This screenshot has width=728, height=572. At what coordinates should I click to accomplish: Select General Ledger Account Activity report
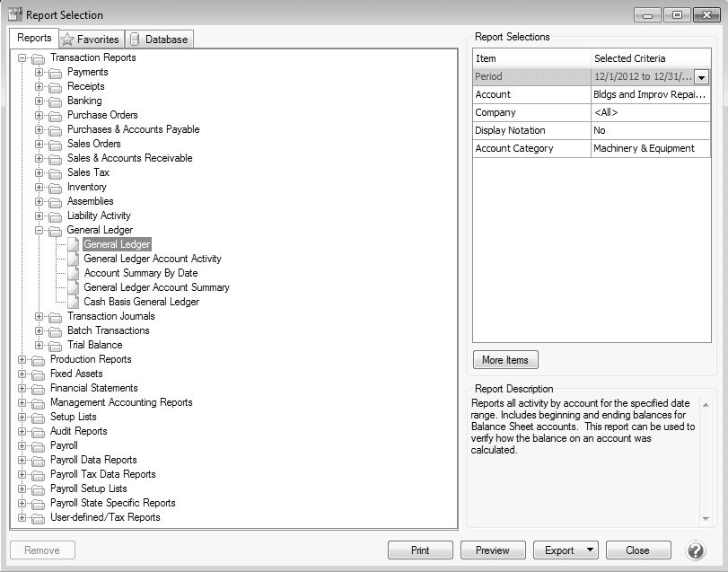(x=152, y=259)
